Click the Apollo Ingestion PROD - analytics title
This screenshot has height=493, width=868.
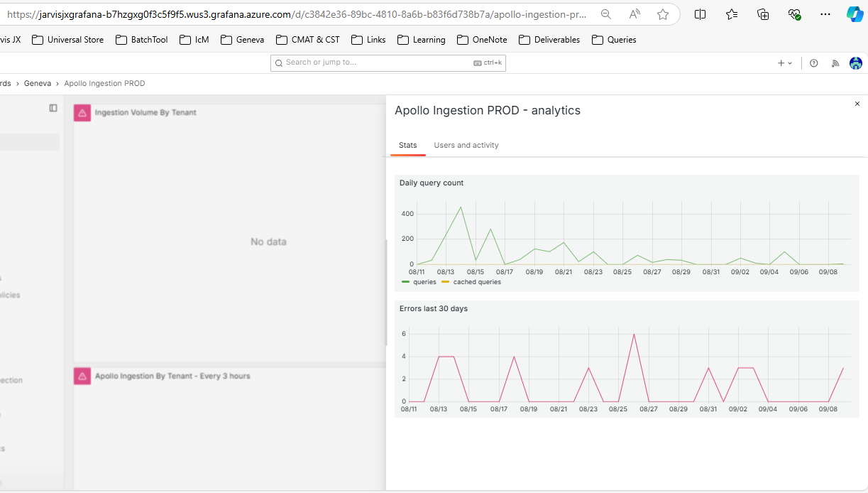[x=488, y=110]
